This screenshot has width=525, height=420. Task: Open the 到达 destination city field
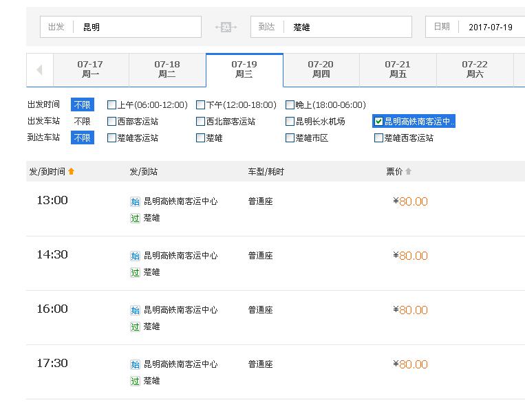(x=331, y=27)
